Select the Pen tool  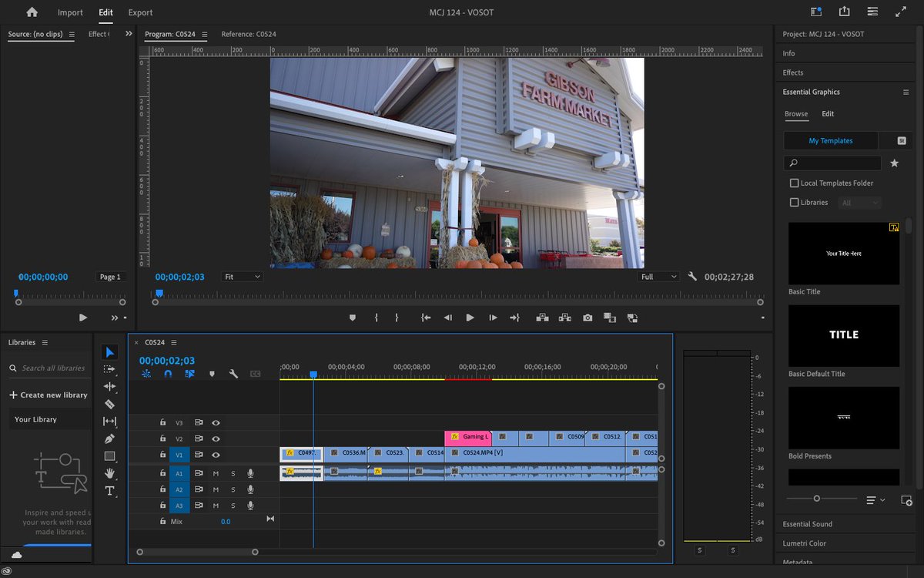pos(109,439)
